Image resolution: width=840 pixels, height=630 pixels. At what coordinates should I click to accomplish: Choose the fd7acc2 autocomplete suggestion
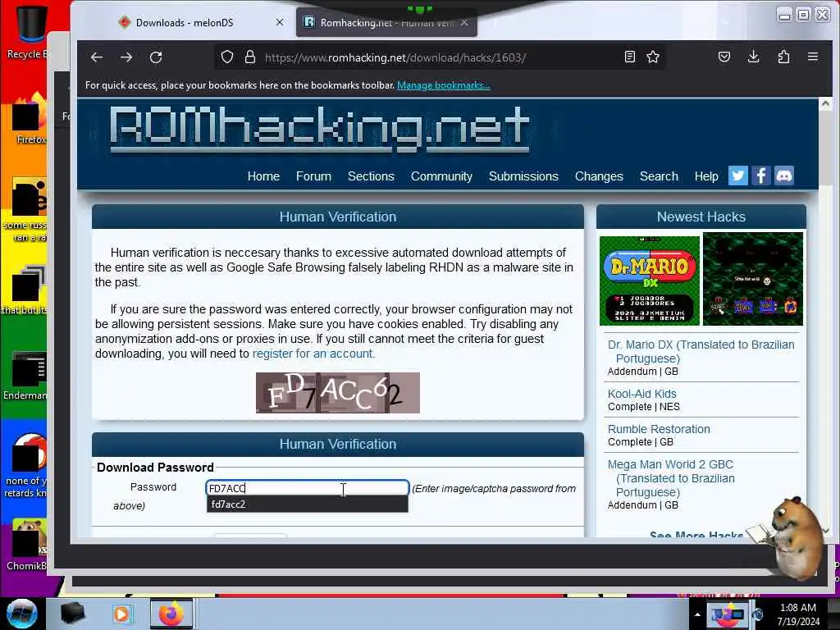pos(308,504)
